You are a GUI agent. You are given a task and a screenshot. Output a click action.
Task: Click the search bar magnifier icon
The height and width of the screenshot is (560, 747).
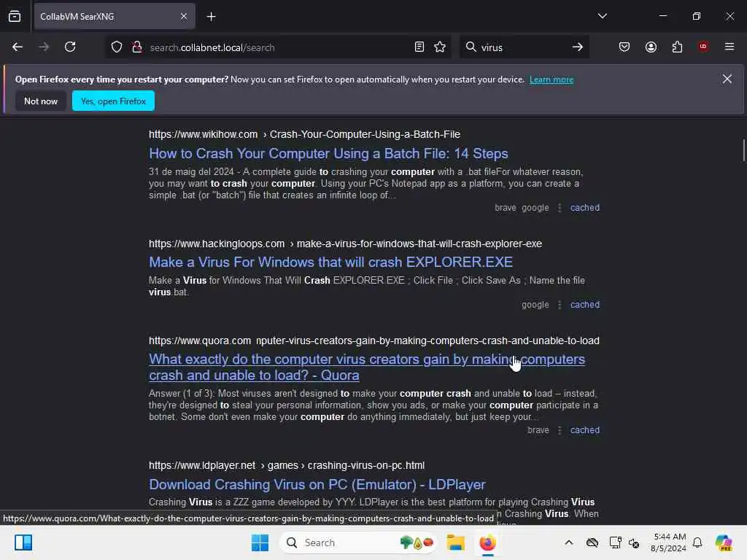pos(471,47)
